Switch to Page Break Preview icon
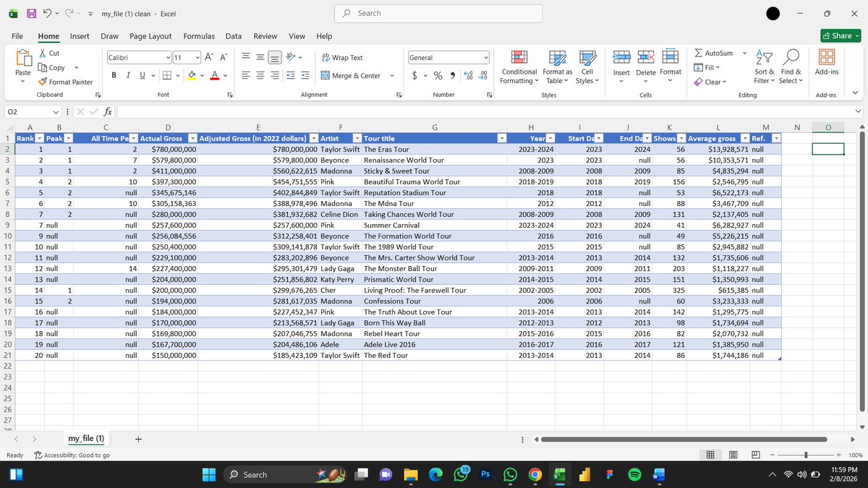This screenshot has height=488, width=868. [754, 455]
